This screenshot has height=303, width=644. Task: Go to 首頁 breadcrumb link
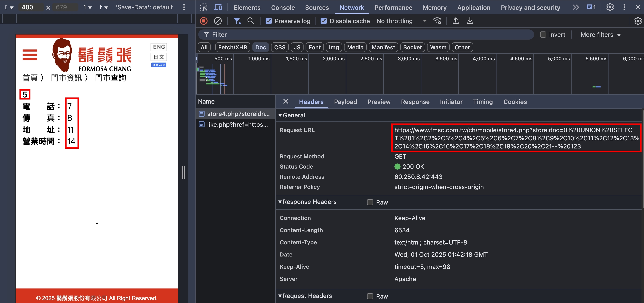[30, 78]
